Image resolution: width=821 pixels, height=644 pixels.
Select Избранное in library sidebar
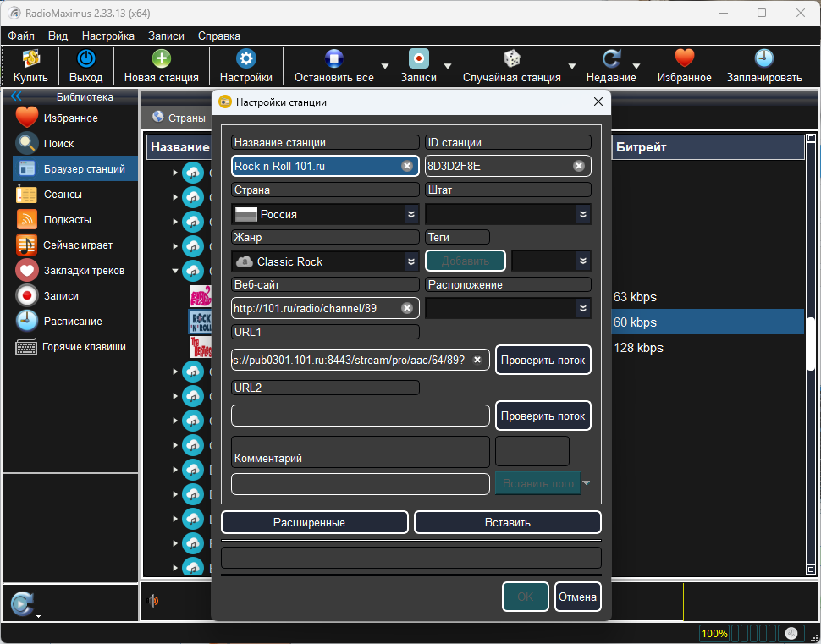point(70,118)
